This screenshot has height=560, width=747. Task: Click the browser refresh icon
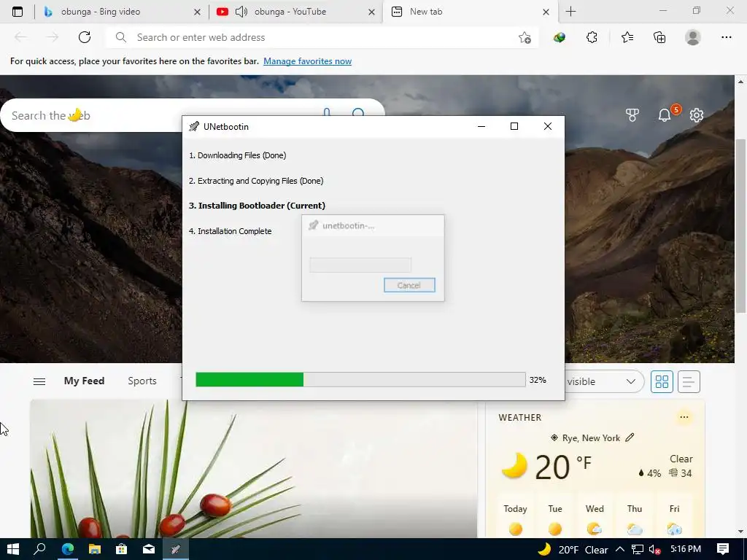click(x=85, y=37)
